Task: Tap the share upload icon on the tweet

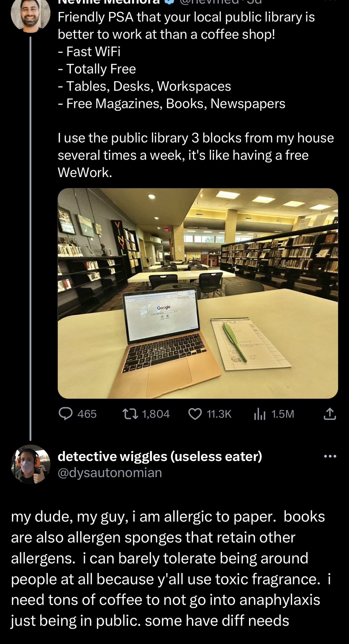Action: pyautogui.click(x=330, y=414)
